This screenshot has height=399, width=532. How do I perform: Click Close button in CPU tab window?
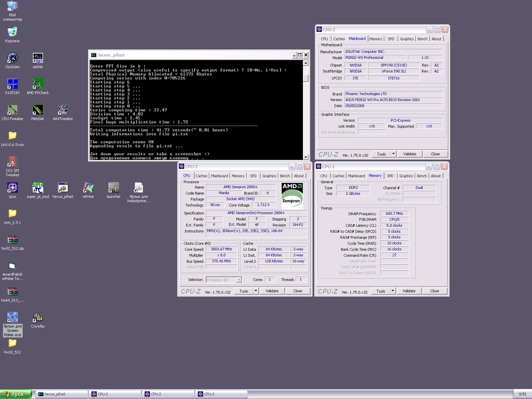point(298,291)
